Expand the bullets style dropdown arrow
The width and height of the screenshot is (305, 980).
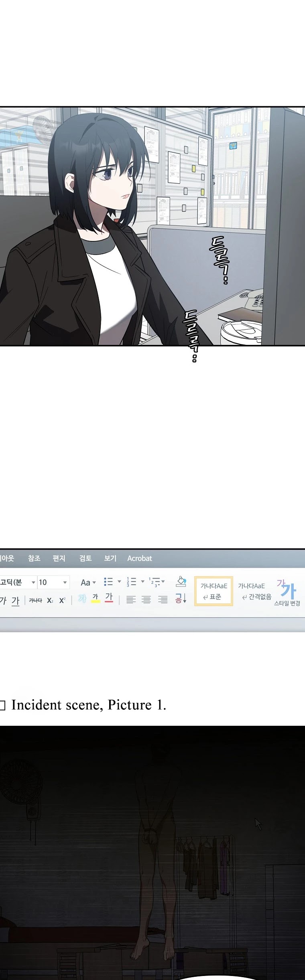click(119, 581)
